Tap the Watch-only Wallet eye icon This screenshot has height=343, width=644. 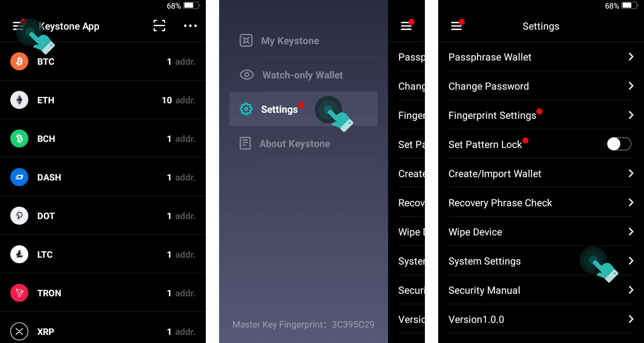[x=247, y=75]
